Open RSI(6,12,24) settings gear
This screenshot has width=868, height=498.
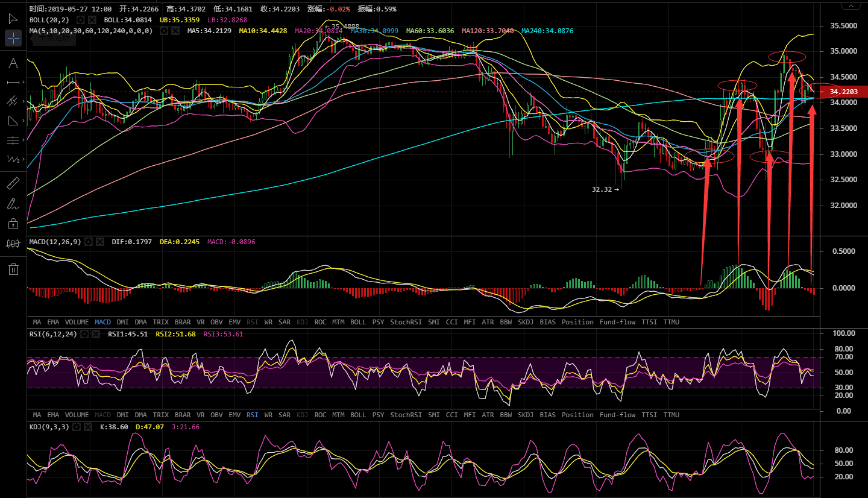[85, 333]
